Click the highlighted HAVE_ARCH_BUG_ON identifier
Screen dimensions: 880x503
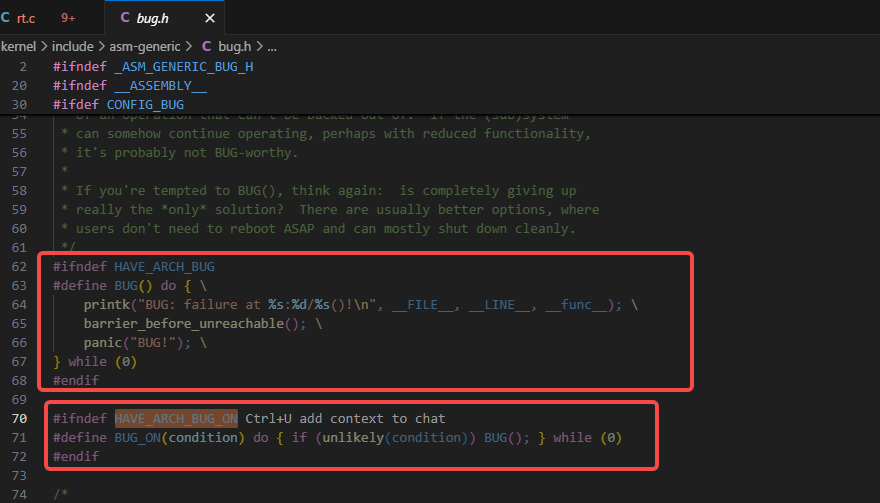(176, 419)
